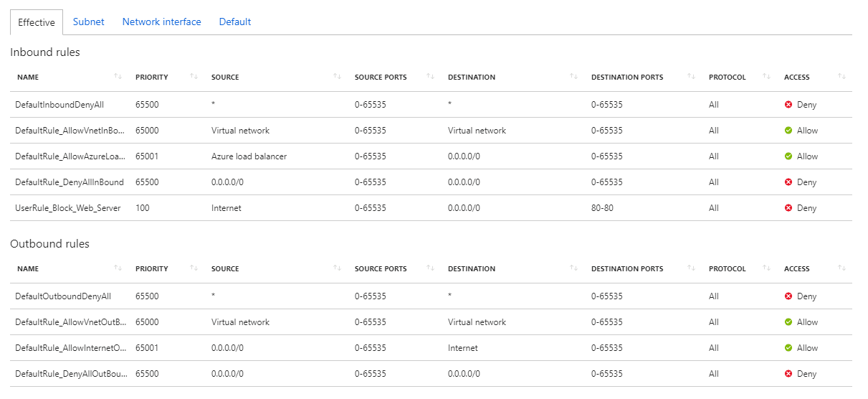This screenshot has width=868, height=399.
Task: Click green Allow icon for DefaultRule_AllowAzureLoa
Action: [788, 156]
